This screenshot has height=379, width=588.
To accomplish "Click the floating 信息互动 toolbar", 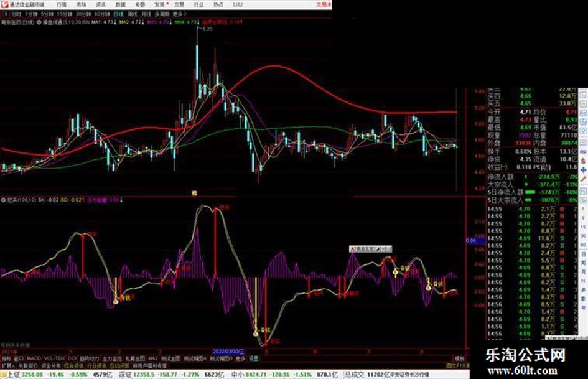I will [x=370, y=249].
